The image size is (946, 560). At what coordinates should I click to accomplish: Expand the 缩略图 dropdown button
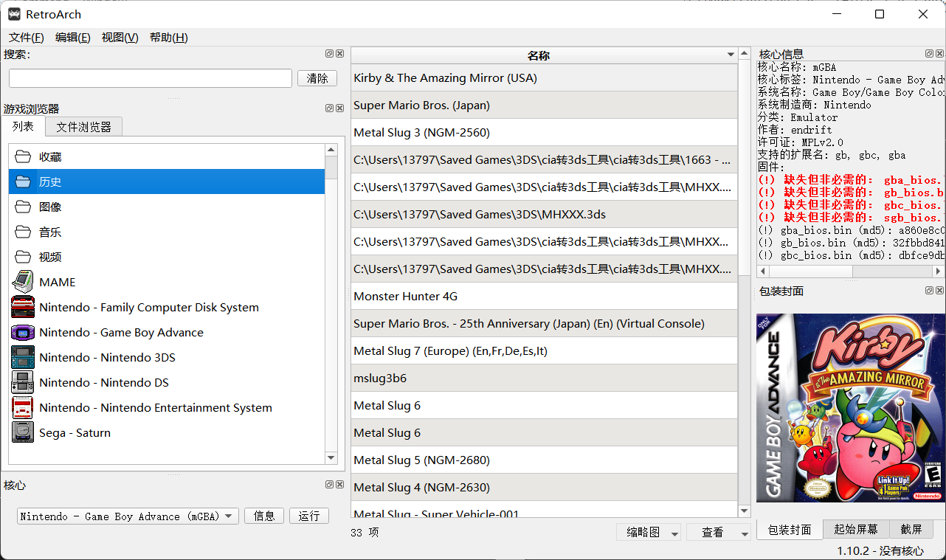coord(649,532)
